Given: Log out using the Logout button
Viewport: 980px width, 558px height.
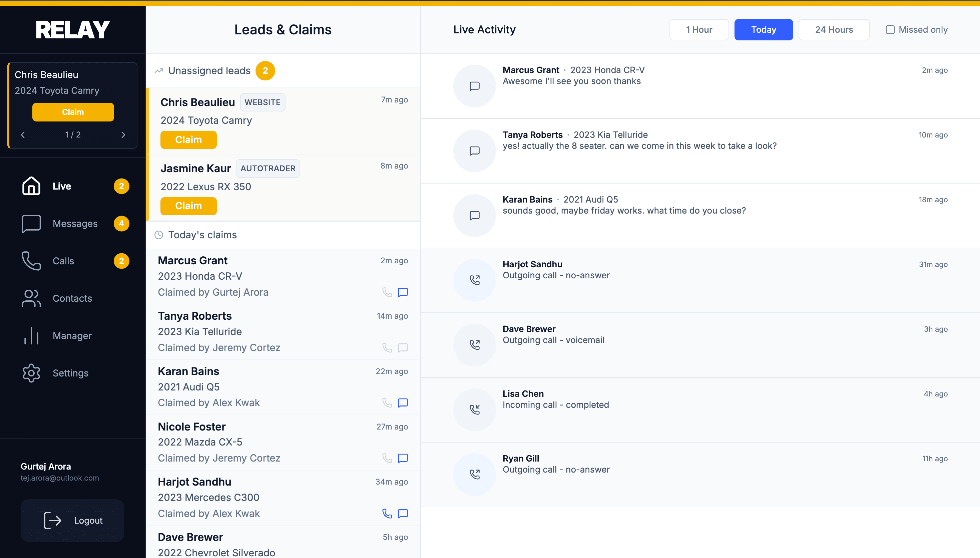Looking at the screenshot, I should (x=72, y=520).
